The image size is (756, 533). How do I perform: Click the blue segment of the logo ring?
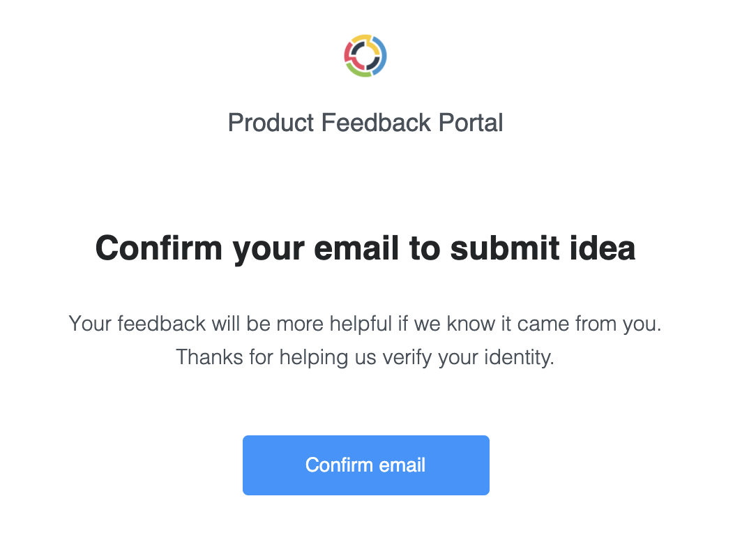(384, 56)
